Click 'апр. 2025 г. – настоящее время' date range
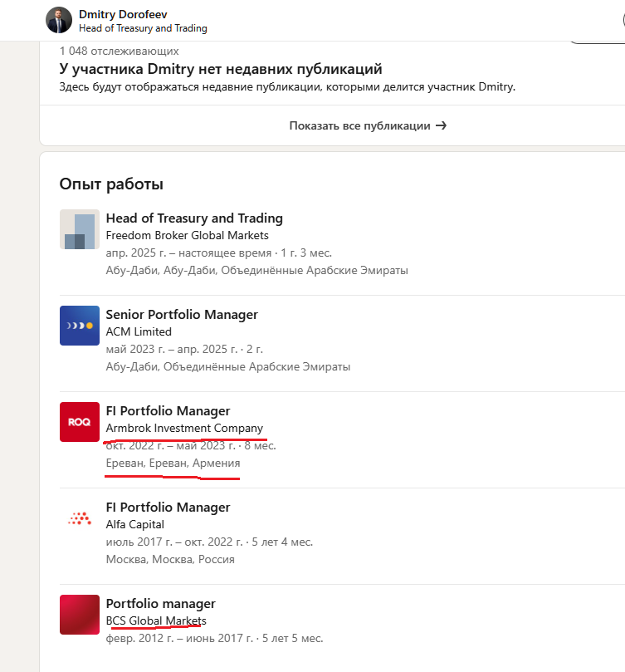Viewport: 625px width, 672px height. click(188, 253)
